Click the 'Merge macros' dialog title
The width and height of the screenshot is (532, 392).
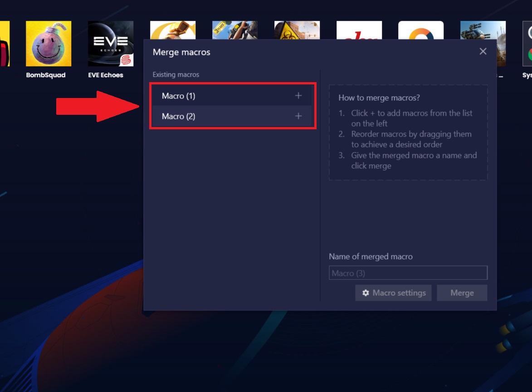coord(181,52)
